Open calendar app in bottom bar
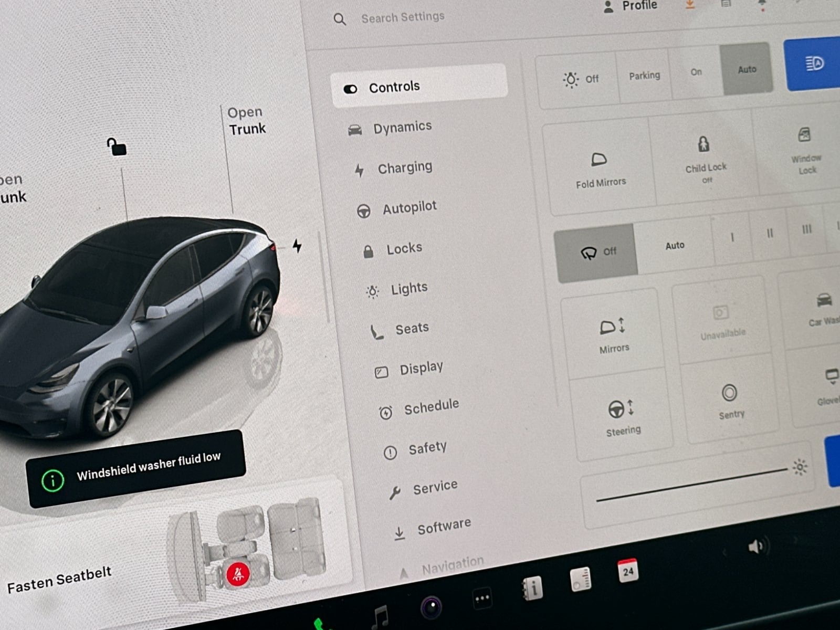The image size is (840, 630). point(628,571)
